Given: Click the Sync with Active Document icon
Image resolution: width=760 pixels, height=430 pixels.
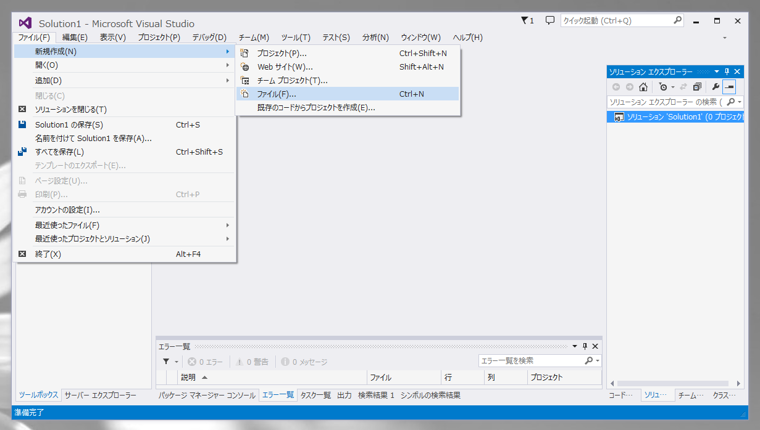Looking at the screenshot, I should click(683, 87).
